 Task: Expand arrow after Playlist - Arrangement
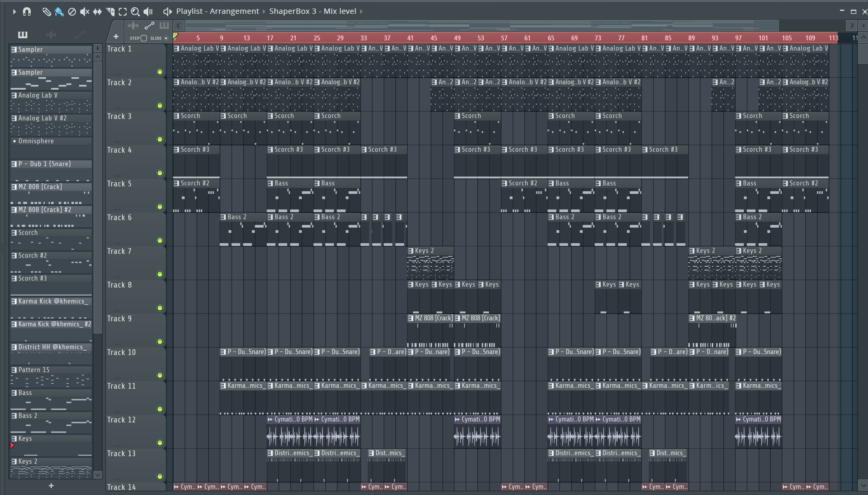coord(264,11)
